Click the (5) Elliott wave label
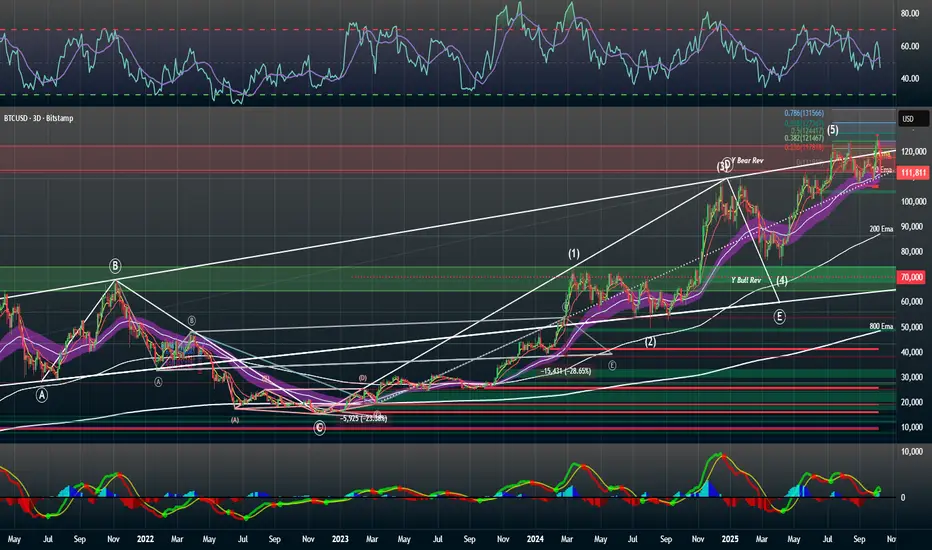The width and height of the screenshot is (932, 550). (x=833, y=129)
